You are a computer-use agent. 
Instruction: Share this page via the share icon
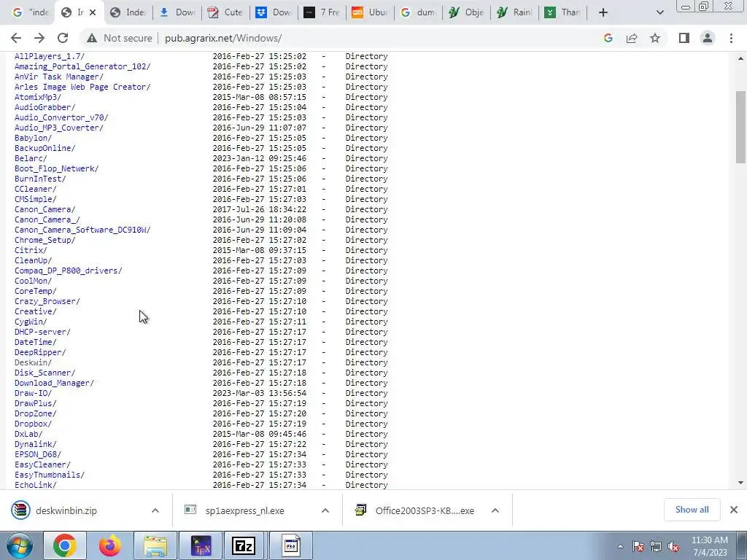(632, 38)
